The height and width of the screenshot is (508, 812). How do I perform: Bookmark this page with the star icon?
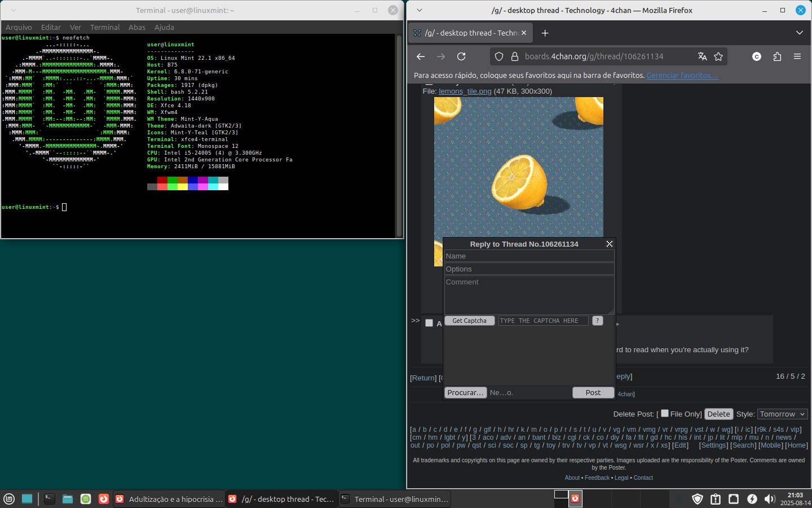(x=718, y=56)
